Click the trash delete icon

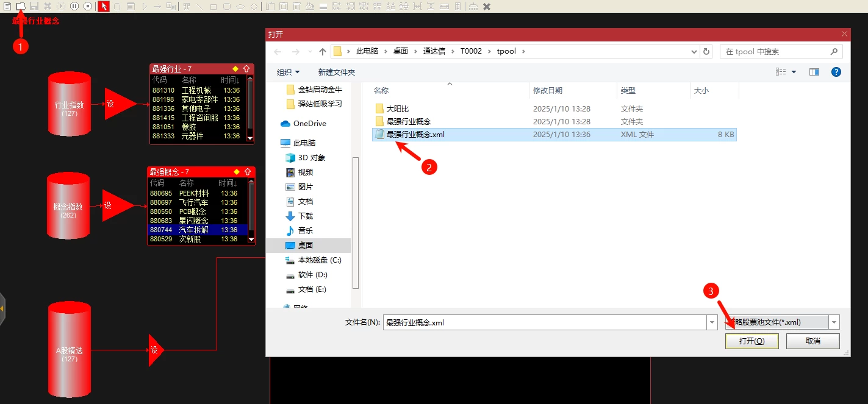pyautogui.click(x=296, y=6)
